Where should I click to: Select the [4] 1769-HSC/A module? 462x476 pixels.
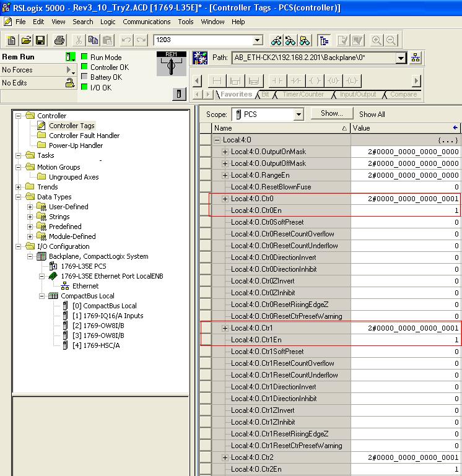click(96, 345)
